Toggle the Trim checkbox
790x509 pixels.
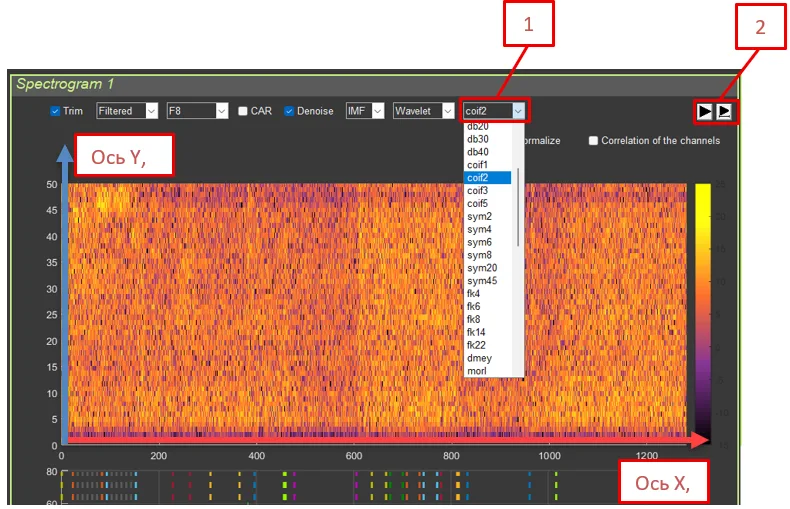click(x=55, y=111)
